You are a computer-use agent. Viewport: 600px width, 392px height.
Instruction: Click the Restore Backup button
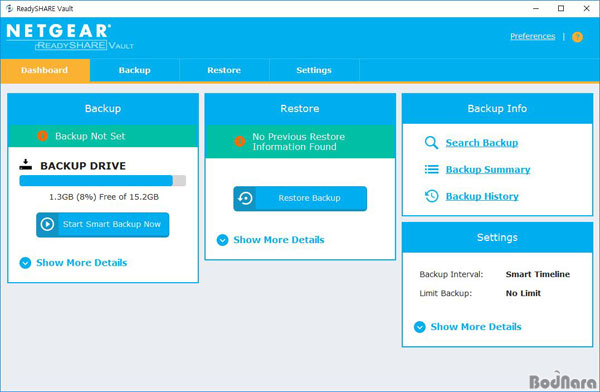(300, 198)
